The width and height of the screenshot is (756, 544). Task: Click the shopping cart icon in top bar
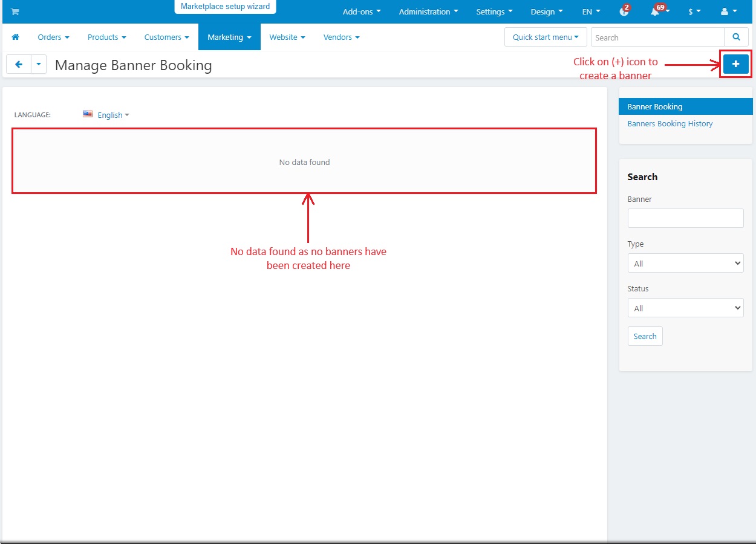click(15, 11)
